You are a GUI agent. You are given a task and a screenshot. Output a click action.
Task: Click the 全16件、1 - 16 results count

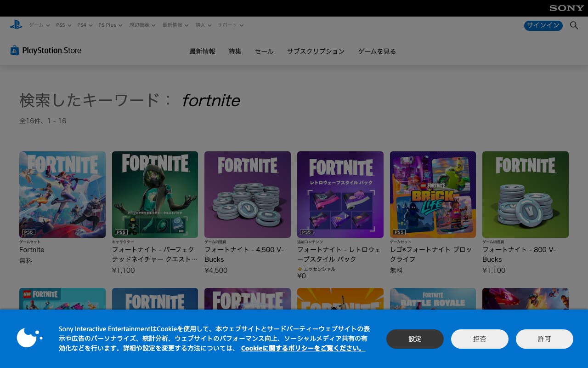click(x=43, y=121)
